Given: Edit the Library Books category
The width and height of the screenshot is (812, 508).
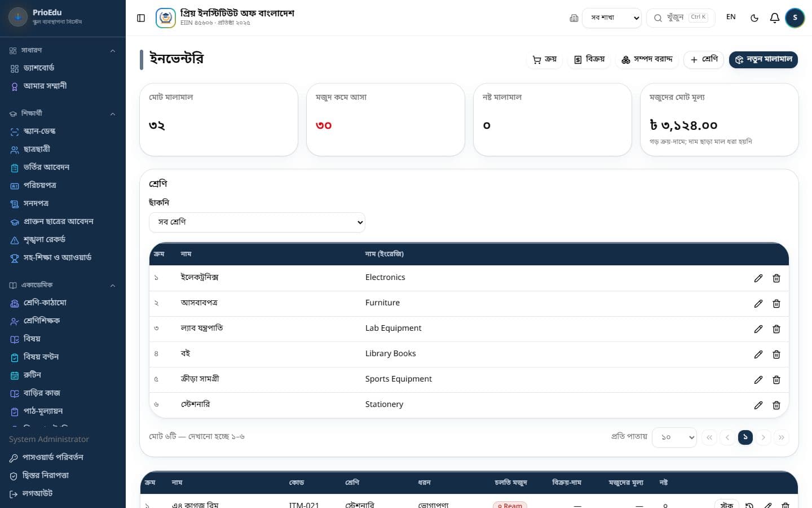Looking at the screenshot, I should [758, 354].
